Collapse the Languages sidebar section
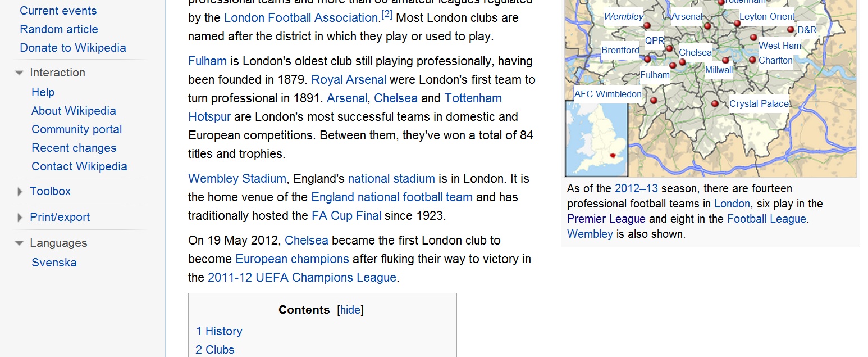The height and width of the screenshot is (357, 868). 20,243
